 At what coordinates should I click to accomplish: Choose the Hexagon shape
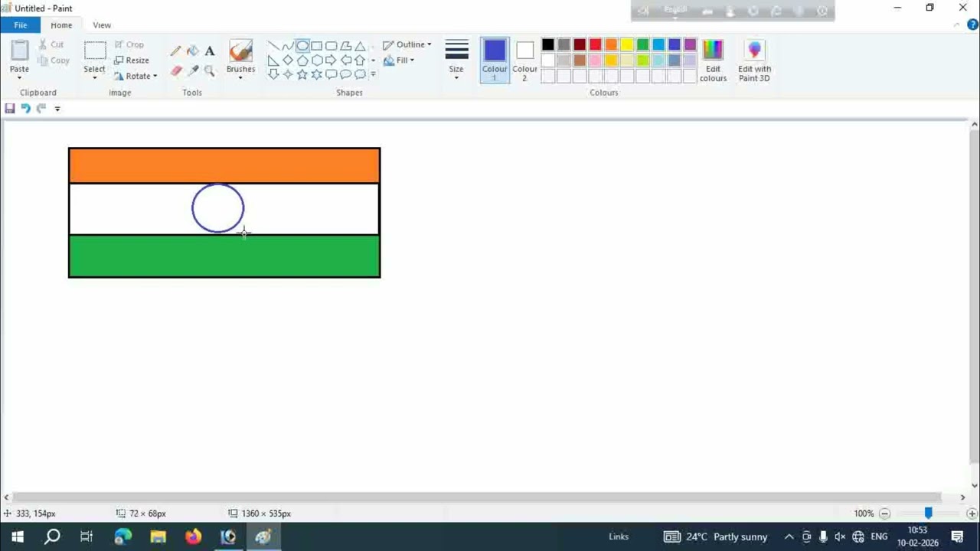point(316,60)
